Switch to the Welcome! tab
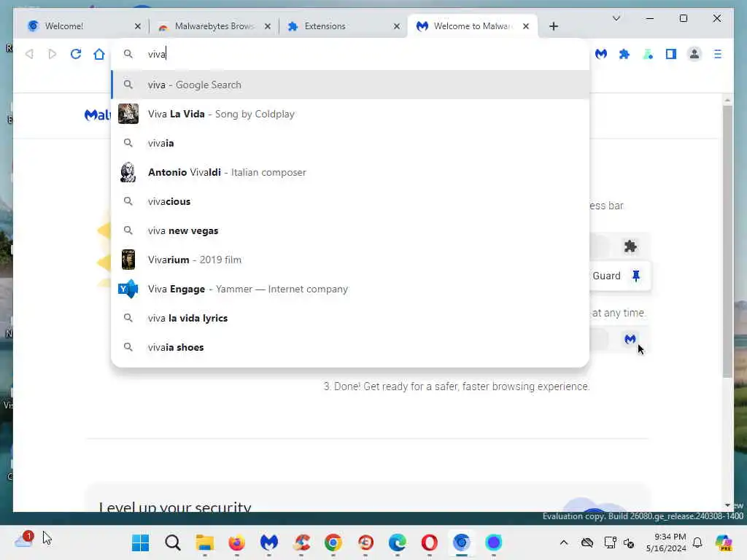The width and height of the screenshot is (747, 560). pyautogui.click(x=81, y=26)
